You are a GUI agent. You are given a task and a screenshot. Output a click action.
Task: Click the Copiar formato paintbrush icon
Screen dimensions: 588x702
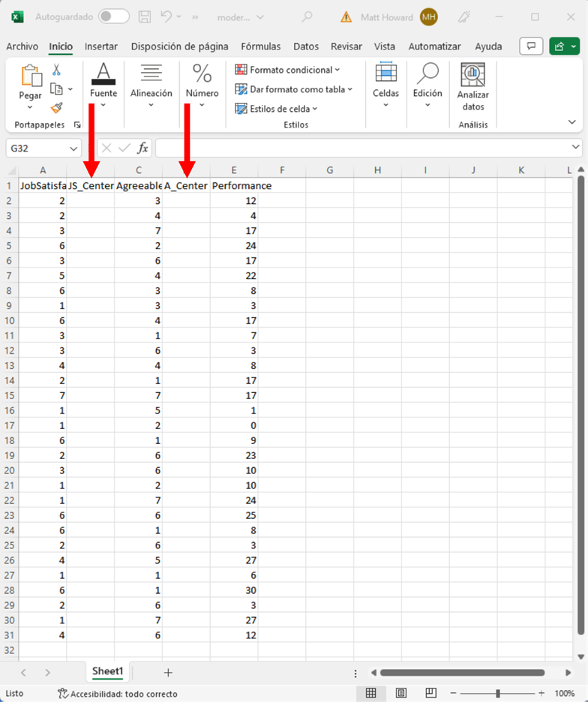tap(56, 107)
